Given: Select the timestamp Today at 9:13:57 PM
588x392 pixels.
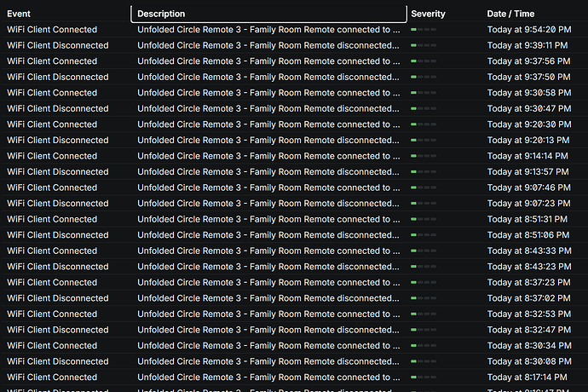Looking at the screenshot, I should 527,171.
